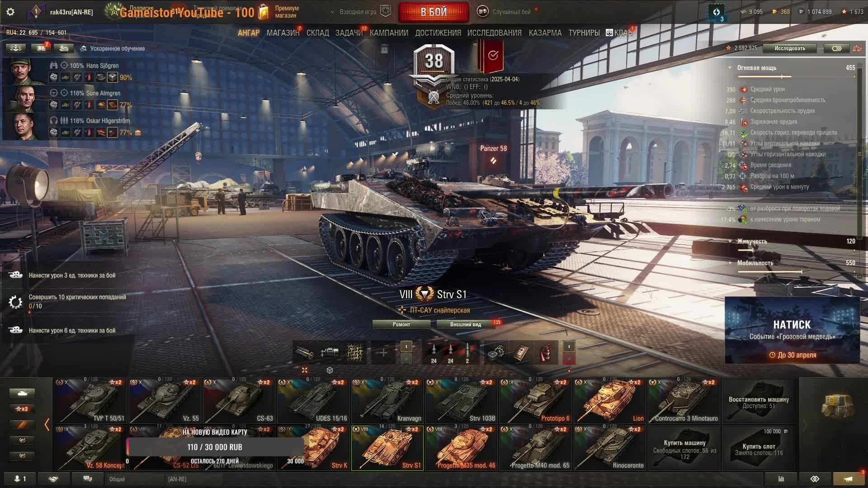Click the Ремонт button
The height and width of the screenshot is (488, 868).
point(401,324)
